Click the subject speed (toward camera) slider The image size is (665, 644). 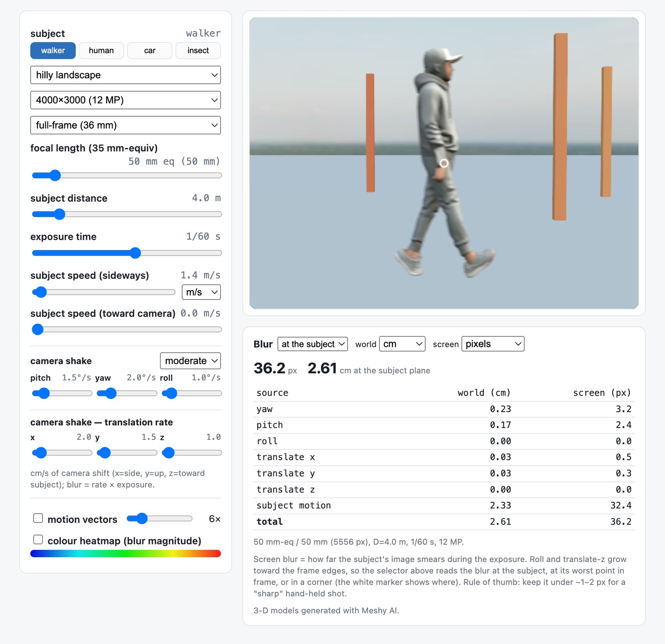click(x=127, y=329)
